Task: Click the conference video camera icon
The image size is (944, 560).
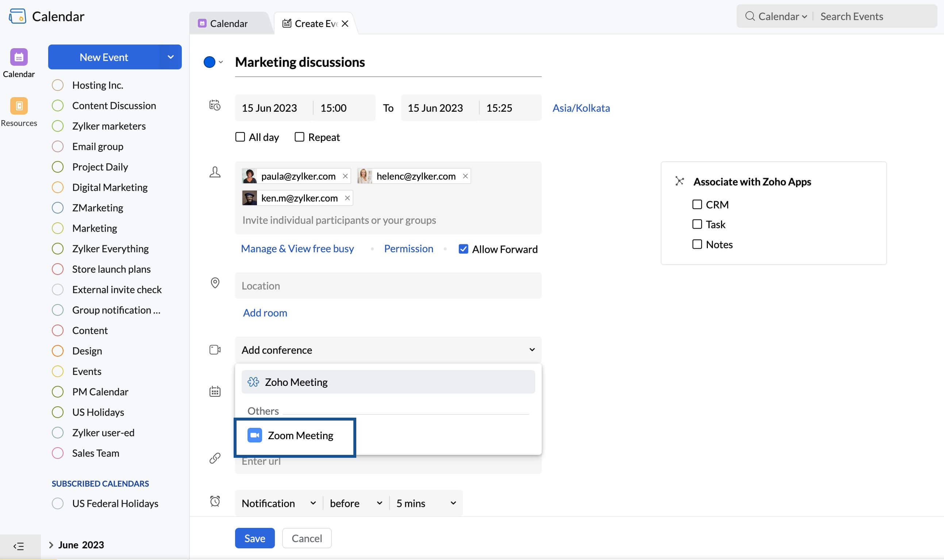Action: click(215, 350)
